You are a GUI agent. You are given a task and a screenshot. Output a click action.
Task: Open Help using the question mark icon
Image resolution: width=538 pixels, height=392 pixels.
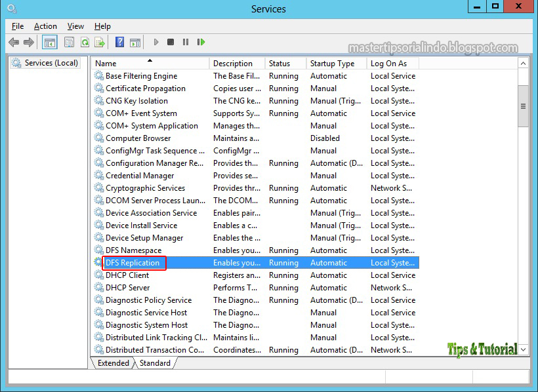120,42
